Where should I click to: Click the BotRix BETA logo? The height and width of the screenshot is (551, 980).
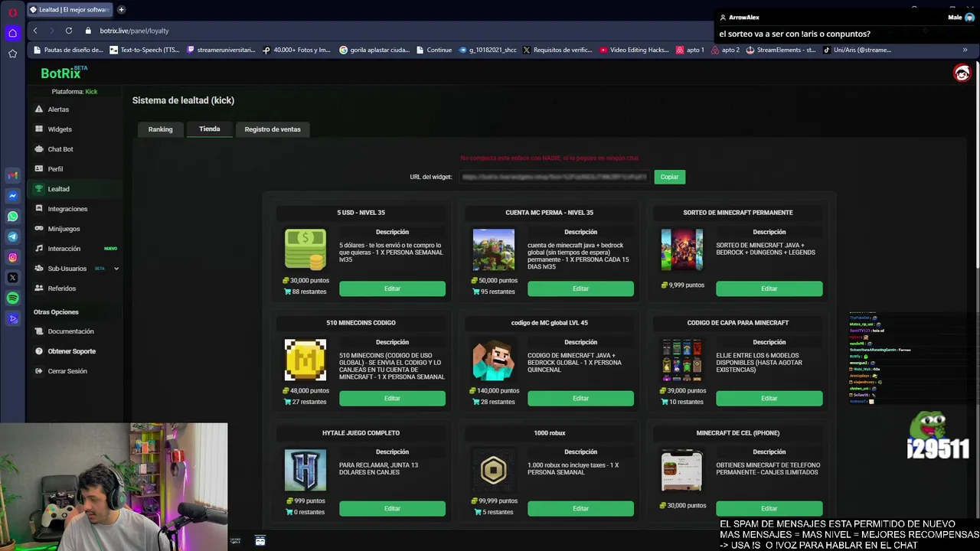point(64,73)
